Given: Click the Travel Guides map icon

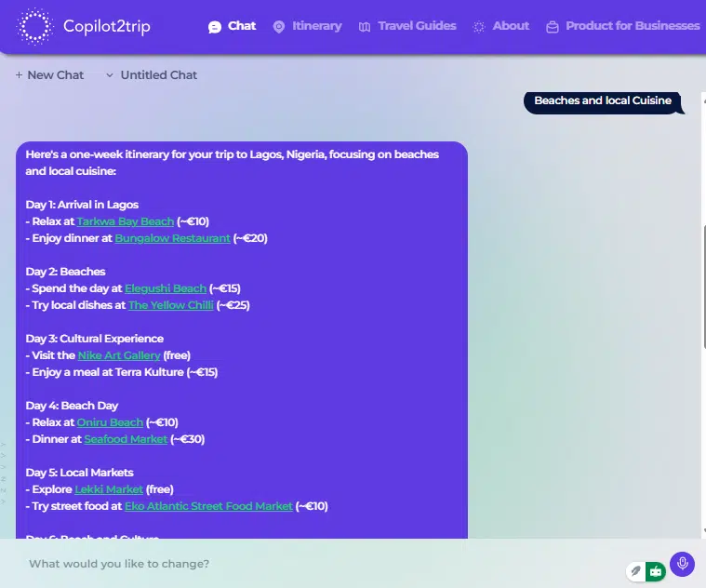Looking at the screenshot, I should (365, 27).
